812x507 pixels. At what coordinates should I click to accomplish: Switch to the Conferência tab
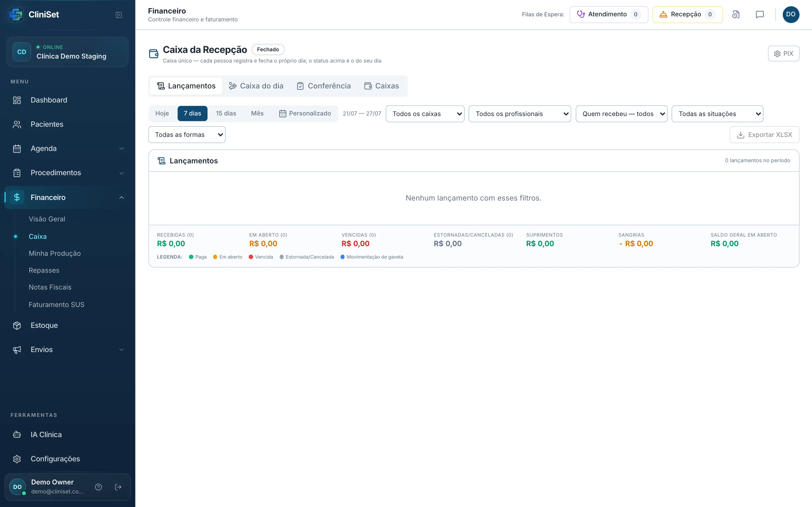tap(324, 86)
